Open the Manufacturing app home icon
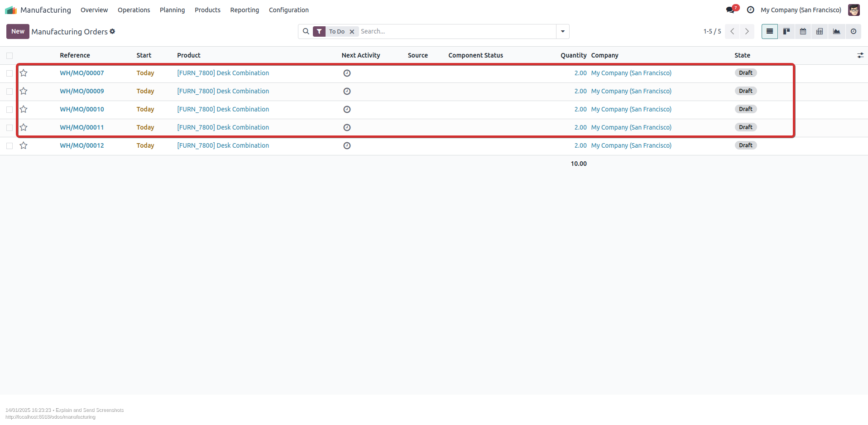Screen dimensions: 868x425 tap(11, 10)
